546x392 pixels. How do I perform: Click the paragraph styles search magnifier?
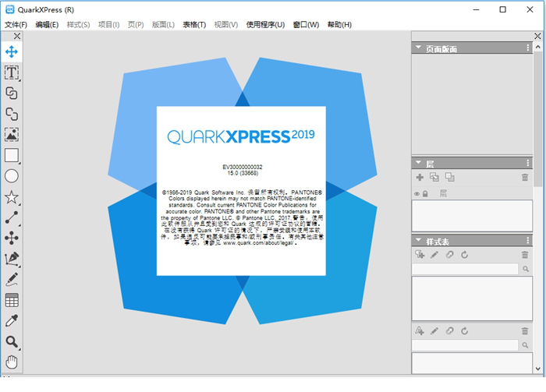[x=526, y=269]
